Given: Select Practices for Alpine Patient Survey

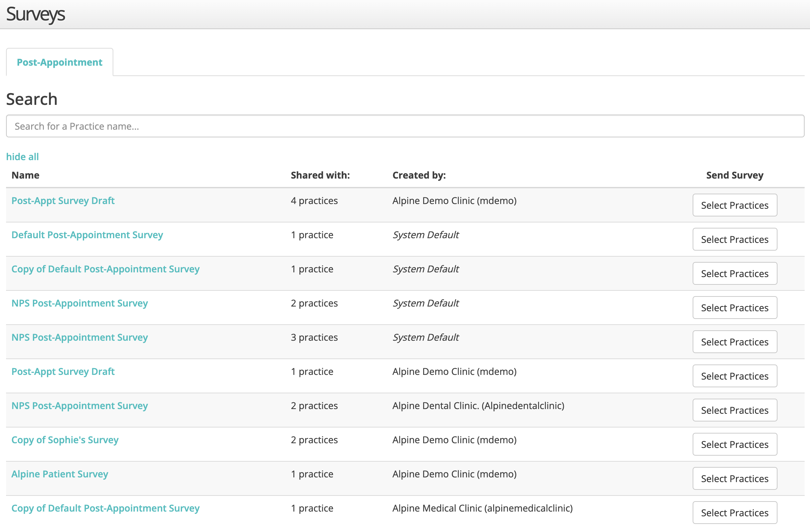Looking at the screenshot, I should click(735, 478).
